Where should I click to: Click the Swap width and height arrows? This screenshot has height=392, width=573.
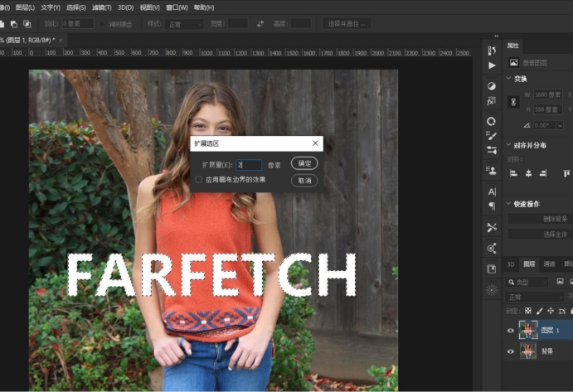[260, 24]
